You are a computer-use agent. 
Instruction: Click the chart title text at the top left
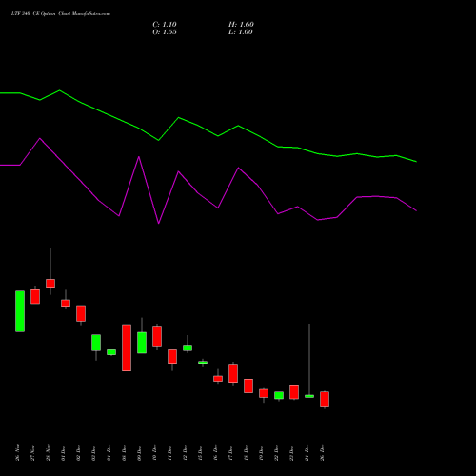[x=61, y=14]
